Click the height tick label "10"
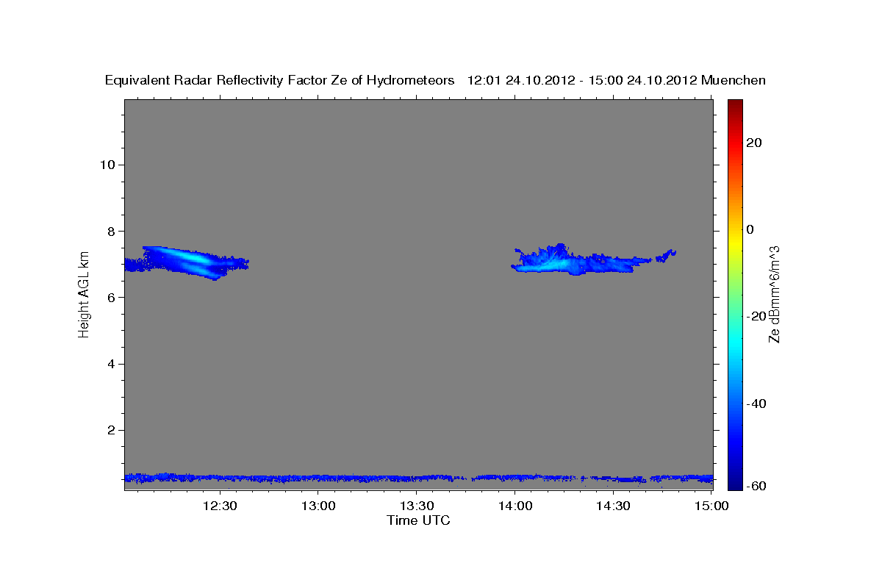Viewport: 882px width, 588px height. [107, 164]
